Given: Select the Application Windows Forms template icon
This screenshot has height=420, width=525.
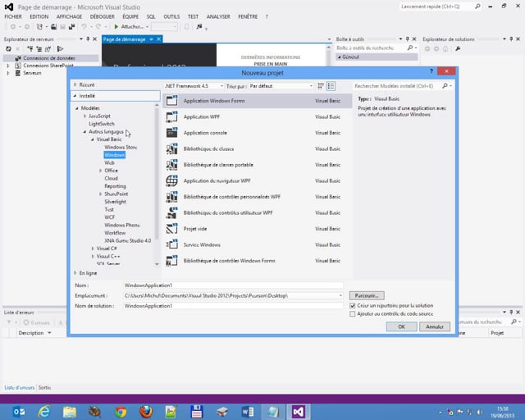Looking at the screenshot, I should [x=171, y=100].
